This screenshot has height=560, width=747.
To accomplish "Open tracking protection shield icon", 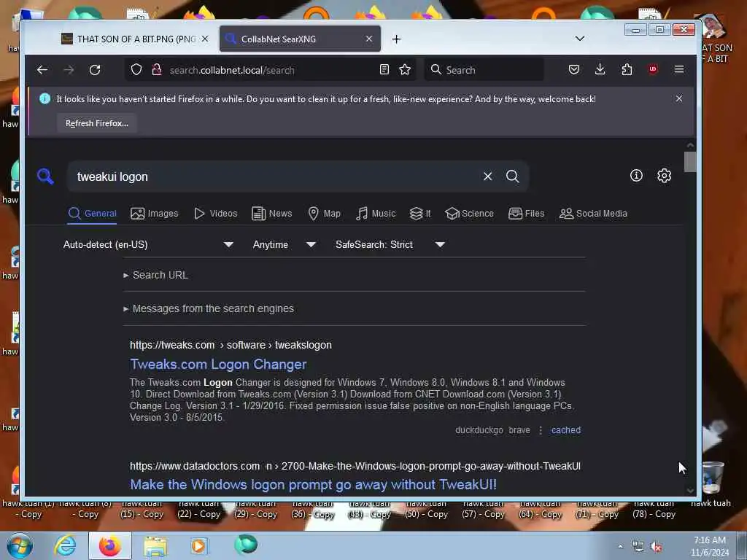I will (x=136, y=70).
